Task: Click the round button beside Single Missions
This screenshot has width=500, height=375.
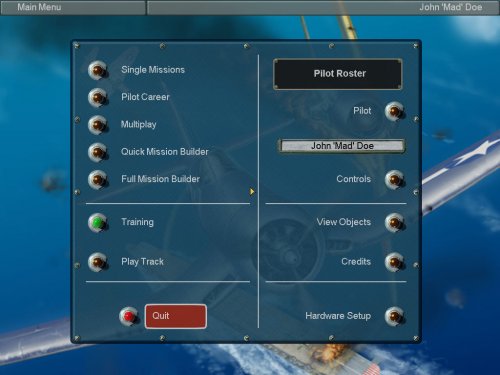Action: click(x=98, y=70)
